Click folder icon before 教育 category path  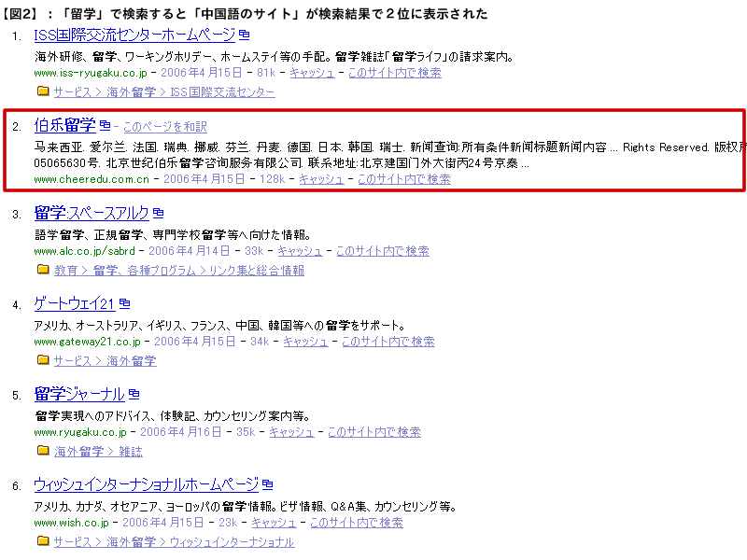42,270
